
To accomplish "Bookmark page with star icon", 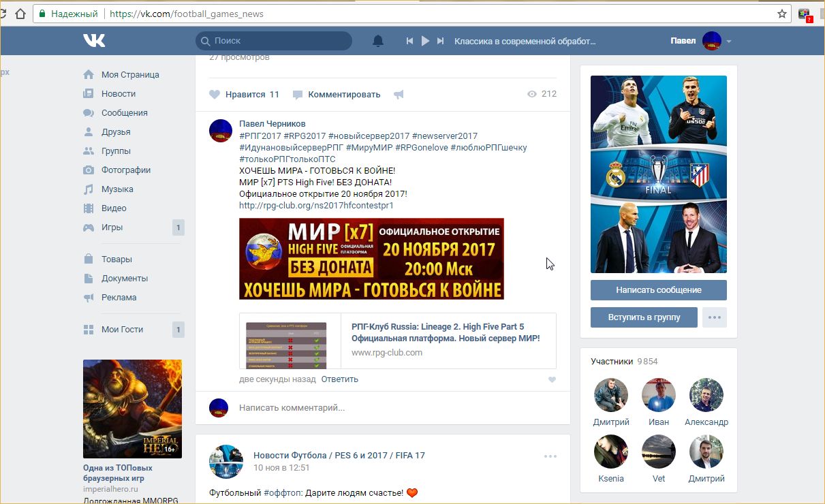I will tap(781, 14).
